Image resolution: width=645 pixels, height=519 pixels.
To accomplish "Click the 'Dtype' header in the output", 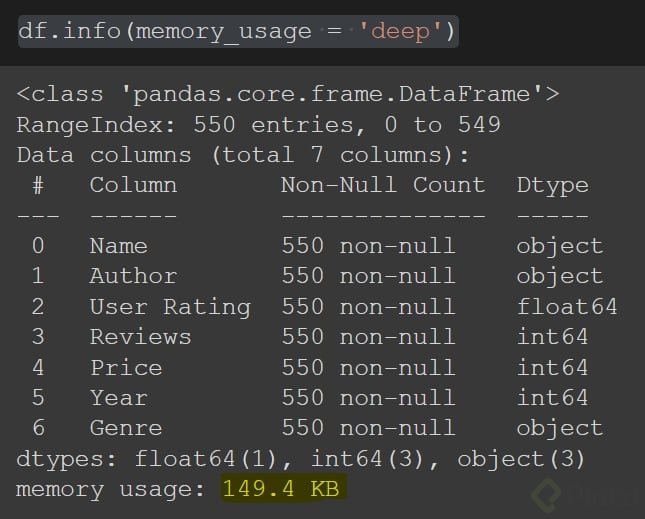I will [x=552, y=185].
